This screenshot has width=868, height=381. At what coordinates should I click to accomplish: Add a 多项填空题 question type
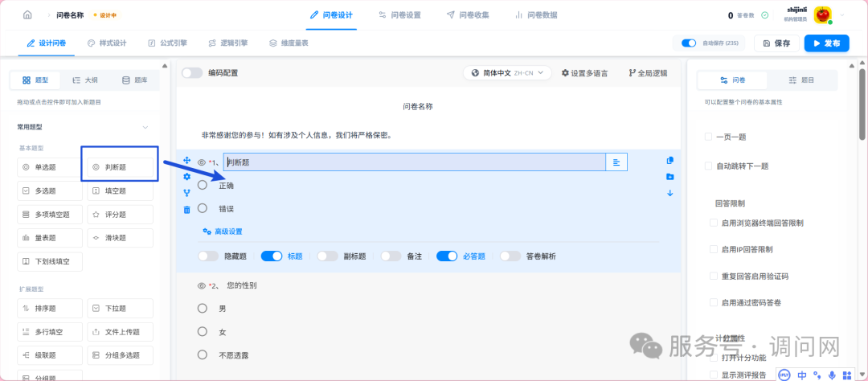click(50, 215)
